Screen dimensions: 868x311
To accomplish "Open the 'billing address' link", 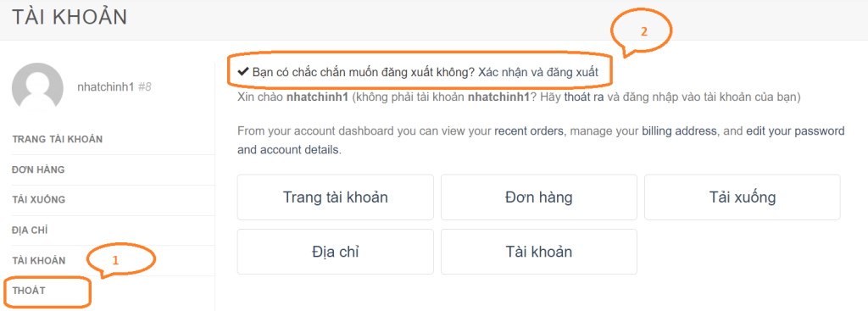I will (x=680, y=131).
